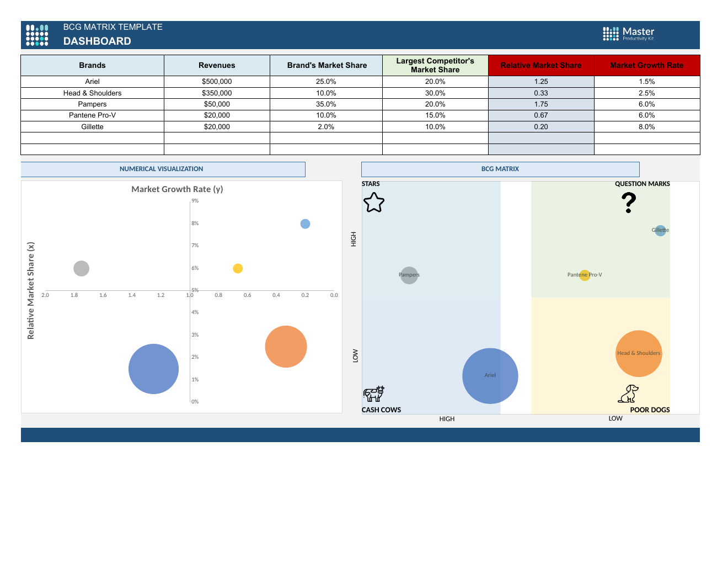728x563 pixels.
Task: Select the $350,000 revenue cell
Action: [x=217, y=93]
